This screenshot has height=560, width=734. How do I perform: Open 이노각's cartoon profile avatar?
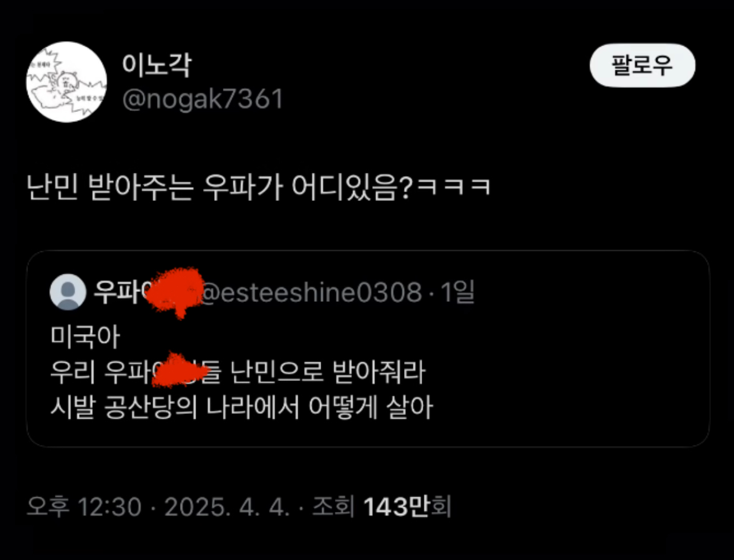tap(67, 82)
